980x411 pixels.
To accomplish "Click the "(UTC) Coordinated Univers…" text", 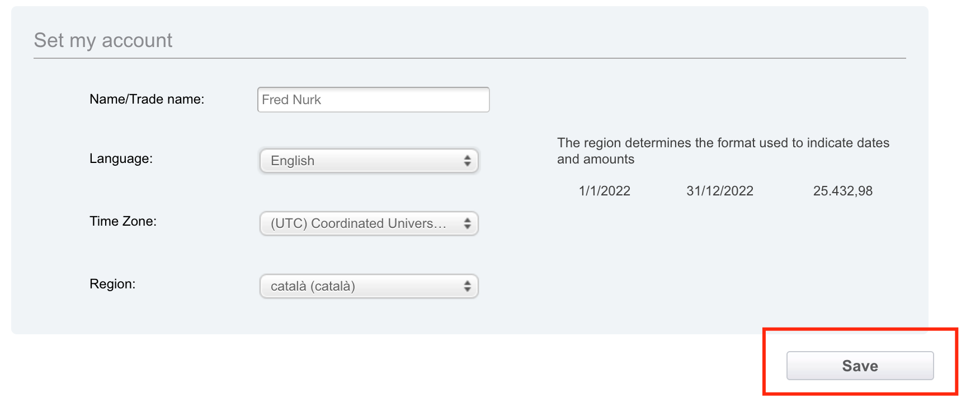I will pos(358,223).
